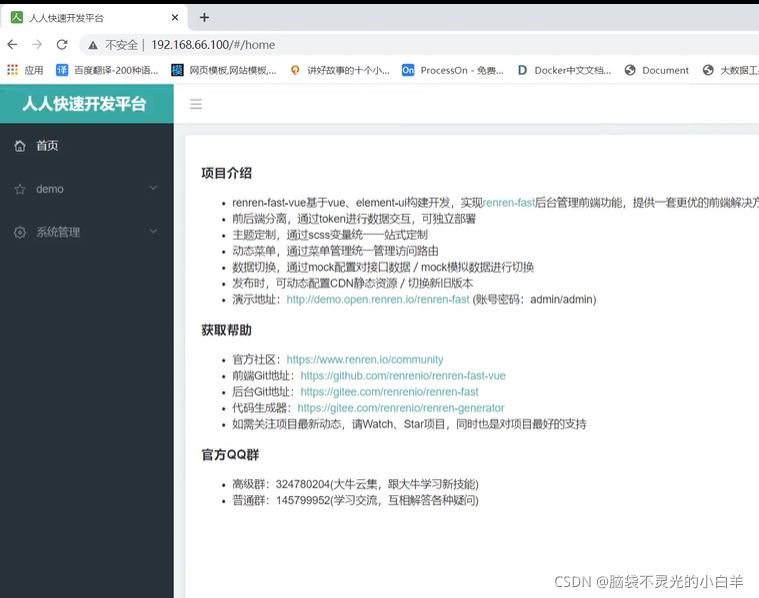
Task: Open the demo sidebar menu item
Action: click(x=87, y=189)
